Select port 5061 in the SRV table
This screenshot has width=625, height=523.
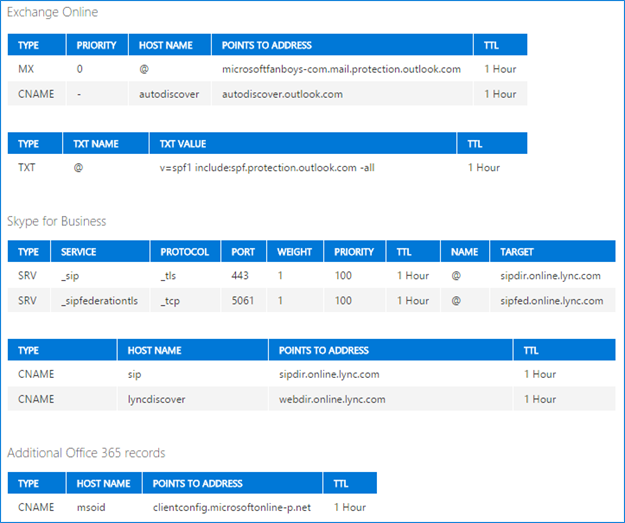click(x=243, y=301)
